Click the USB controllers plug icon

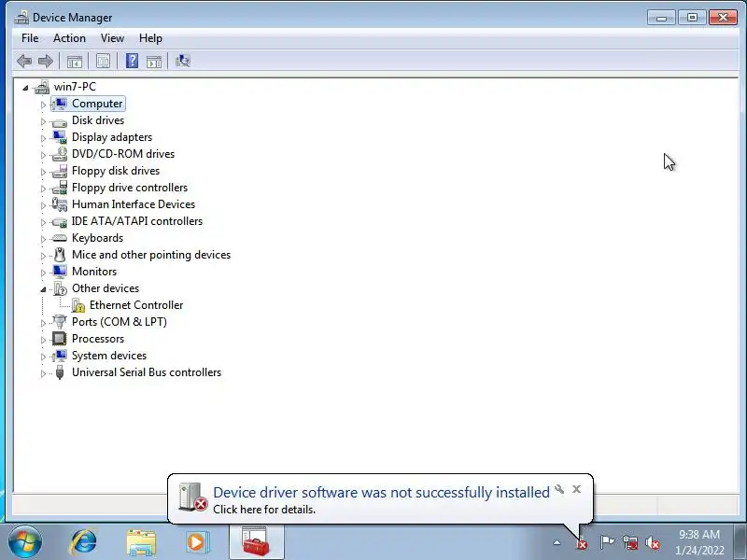[x=60, y=372]
